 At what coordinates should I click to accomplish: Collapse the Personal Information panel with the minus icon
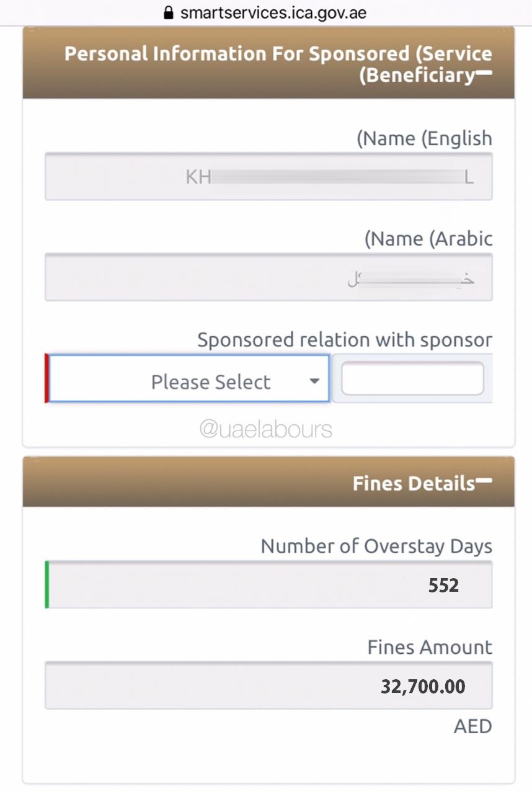[484, 74]
